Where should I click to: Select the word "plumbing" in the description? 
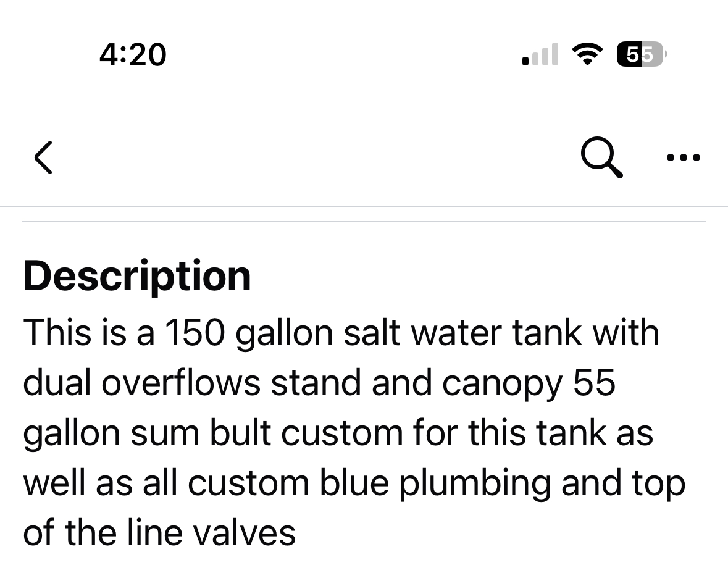[474, 484]
